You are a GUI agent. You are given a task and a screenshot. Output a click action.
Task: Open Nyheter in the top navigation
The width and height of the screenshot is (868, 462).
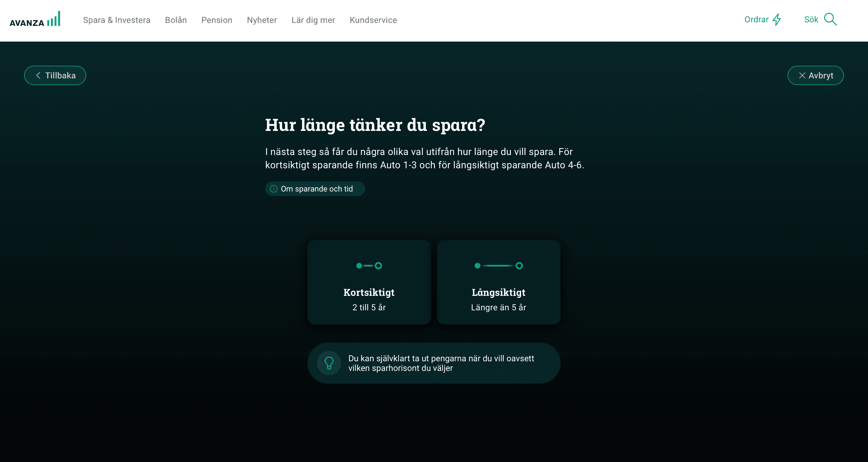(x=262, y=20)
